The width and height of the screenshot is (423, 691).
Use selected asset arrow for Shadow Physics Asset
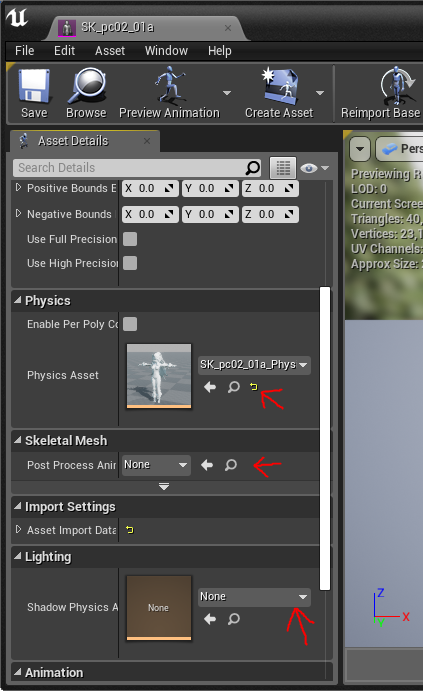coord(210,620)
